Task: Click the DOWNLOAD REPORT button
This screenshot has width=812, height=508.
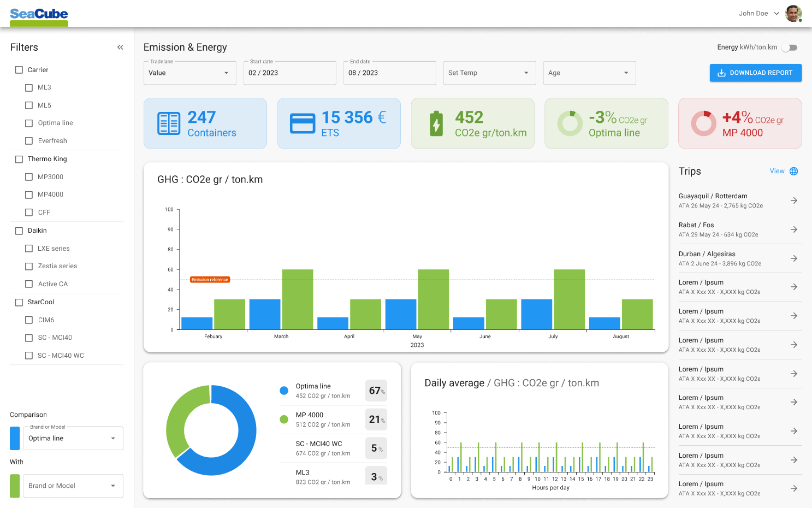Action: coord(756,73)
